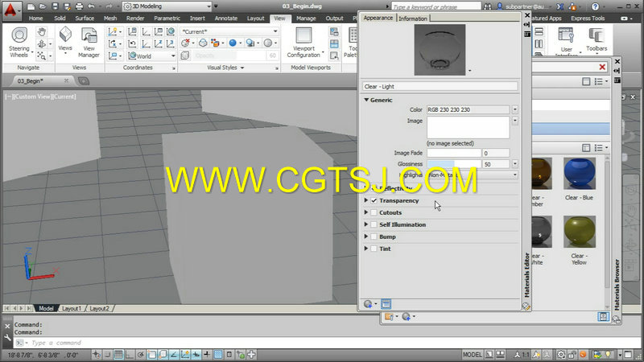The width and height of the screenshot is (644, 362).
Task: Click the New file icon in quick access toolbar
Action: (x=31, y=6)
